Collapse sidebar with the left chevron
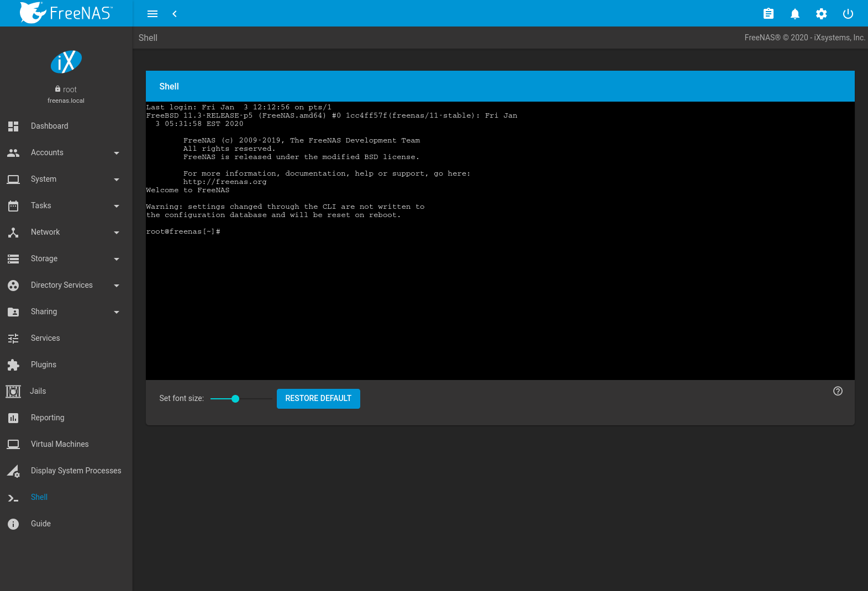Image resolution: width=868 pixels, height=591 pixels. 175,14
